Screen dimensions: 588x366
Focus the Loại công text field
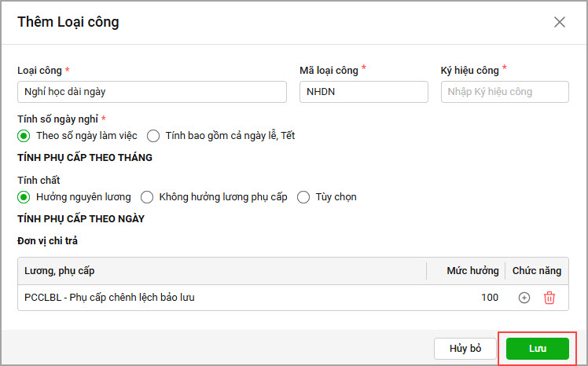coord(152,92)
